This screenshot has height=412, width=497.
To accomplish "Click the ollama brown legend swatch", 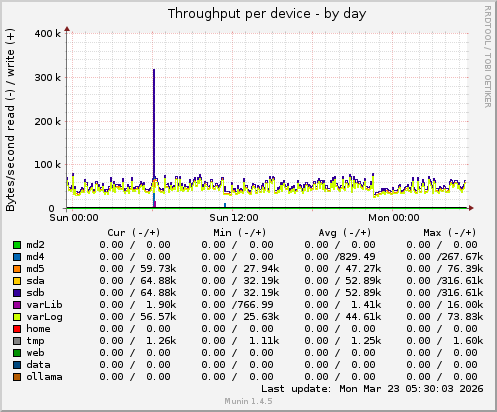I will (17, 377).
